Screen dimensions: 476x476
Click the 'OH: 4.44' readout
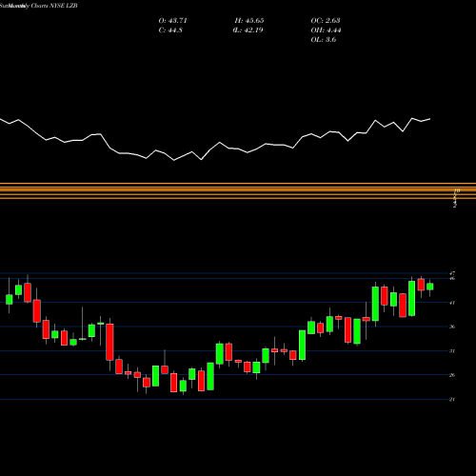[326, 30]
